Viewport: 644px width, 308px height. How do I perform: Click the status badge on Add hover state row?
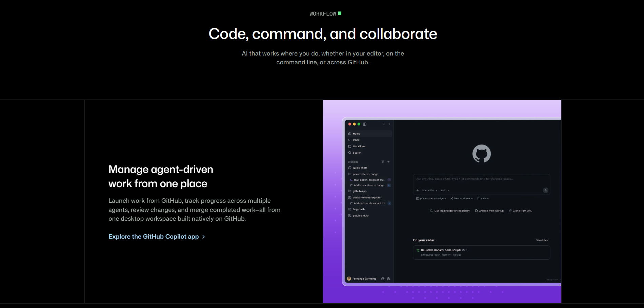(x=389, y=185)
